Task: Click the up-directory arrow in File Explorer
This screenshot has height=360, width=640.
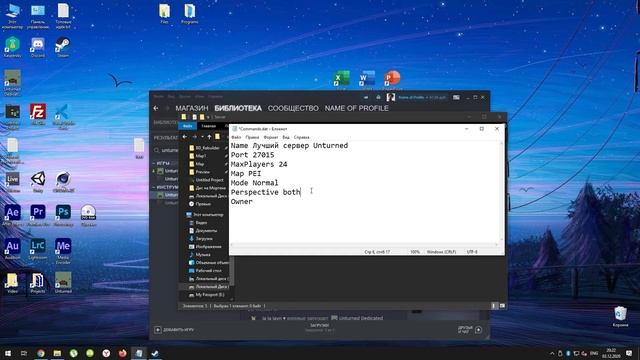Action: coord(209,137)
